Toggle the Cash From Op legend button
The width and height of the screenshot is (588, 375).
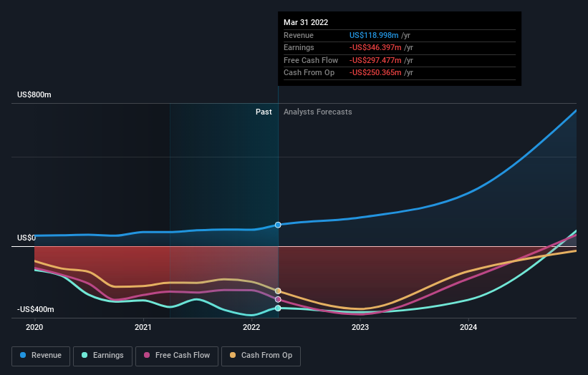[x=261, y=356]
